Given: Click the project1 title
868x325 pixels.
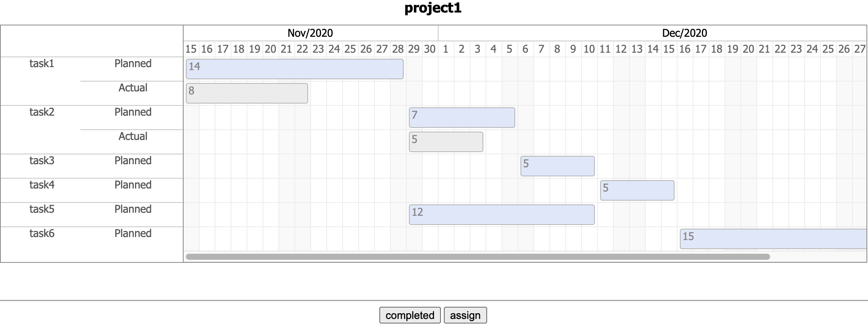Looking at the screenshot, I should [x=433, y=8].
